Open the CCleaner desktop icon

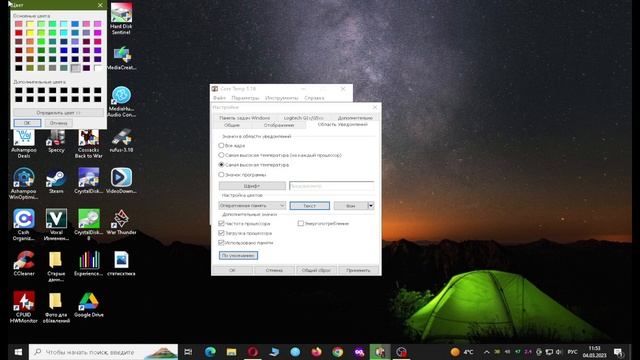pos(24,263)
